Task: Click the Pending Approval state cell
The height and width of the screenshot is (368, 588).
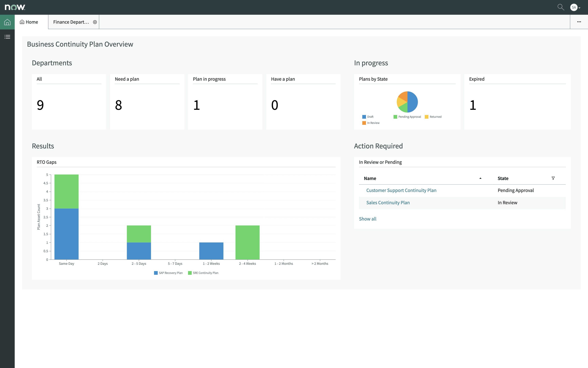Action: click(516, 190)
